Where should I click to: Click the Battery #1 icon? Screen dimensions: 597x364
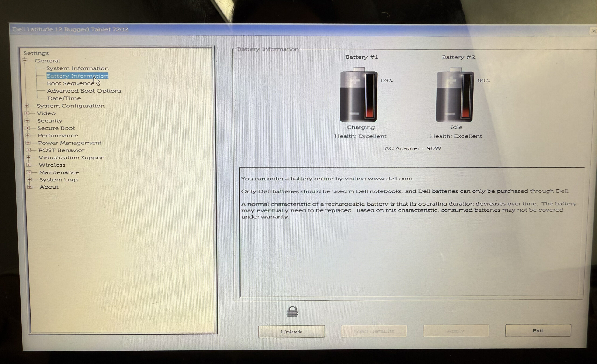(x=358, y=95)
